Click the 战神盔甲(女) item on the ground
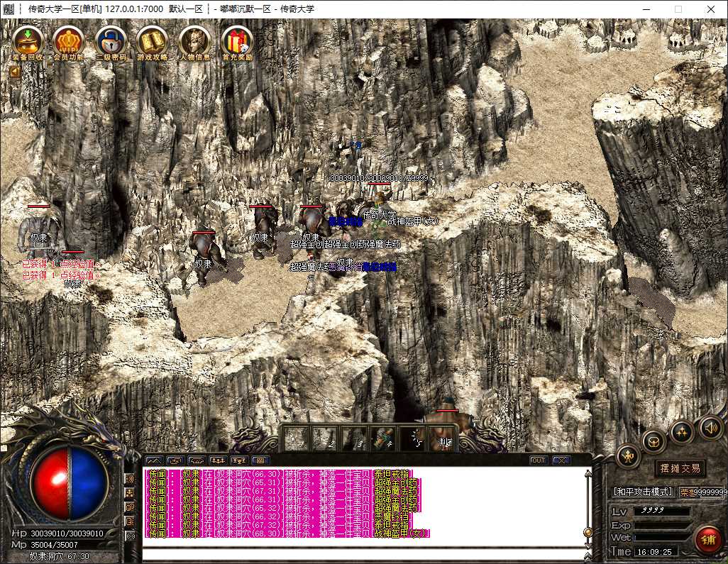Screen dimensions: 728x564 tap(412, 221)
